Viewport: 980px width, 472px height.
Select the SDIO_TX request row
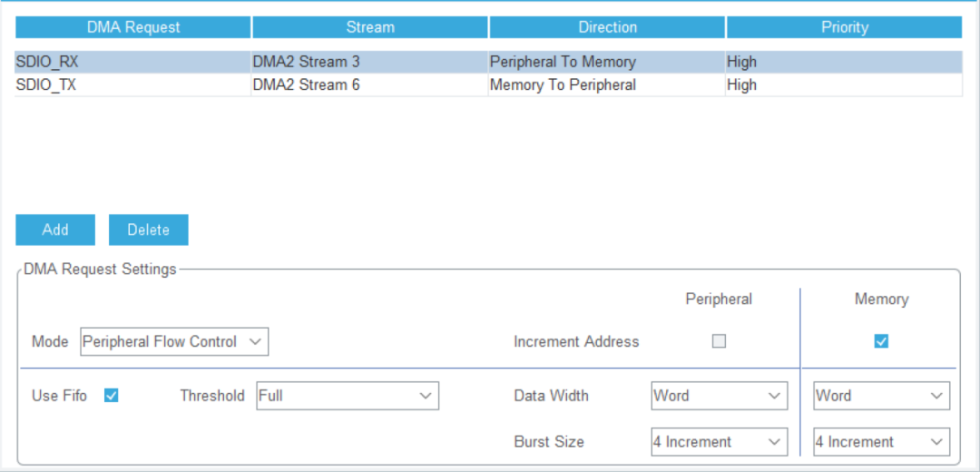click(x=46, y=85)
